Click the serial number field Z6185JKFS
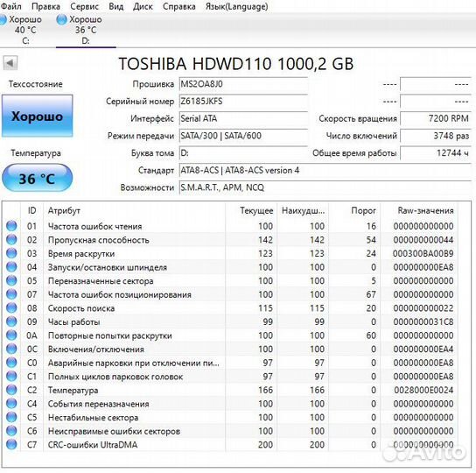This screenshot has width=476, height=473. pos(243,102)
